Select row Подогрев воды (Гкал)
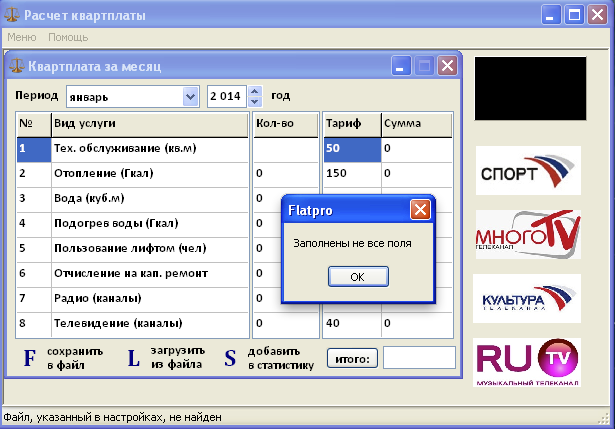This screenshot has width=615, height=429. coord(133,225)
